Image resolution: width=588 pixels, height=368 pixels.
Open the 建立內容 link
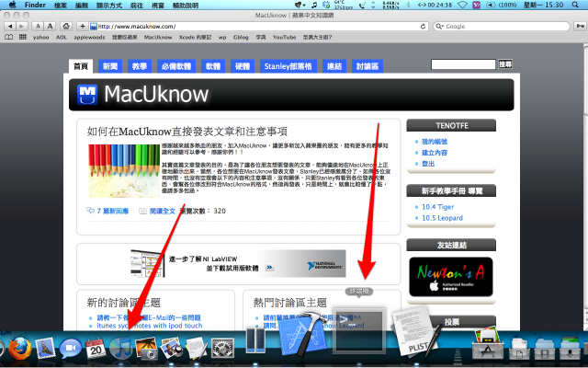pos(435,153)
